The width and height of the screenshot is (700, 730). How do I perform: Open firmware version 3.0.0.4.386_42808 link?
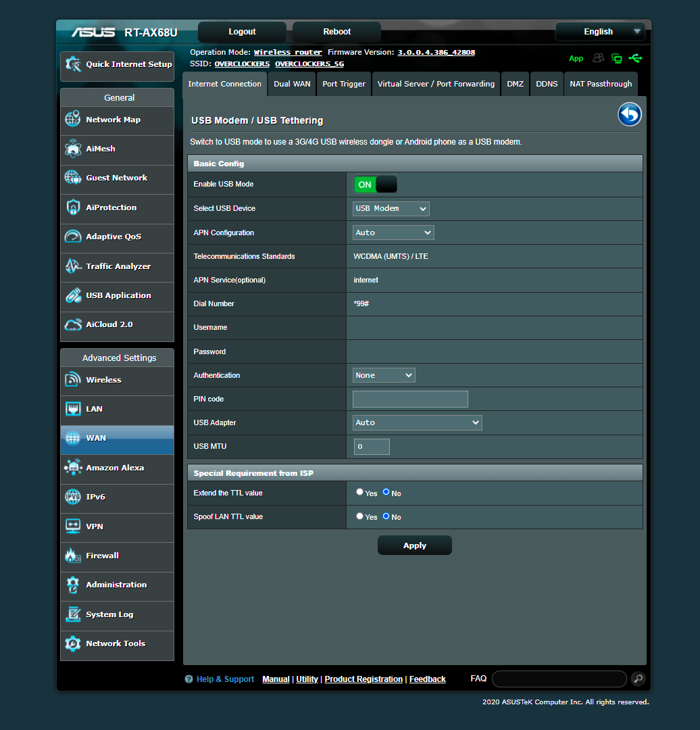click(436, 52)
